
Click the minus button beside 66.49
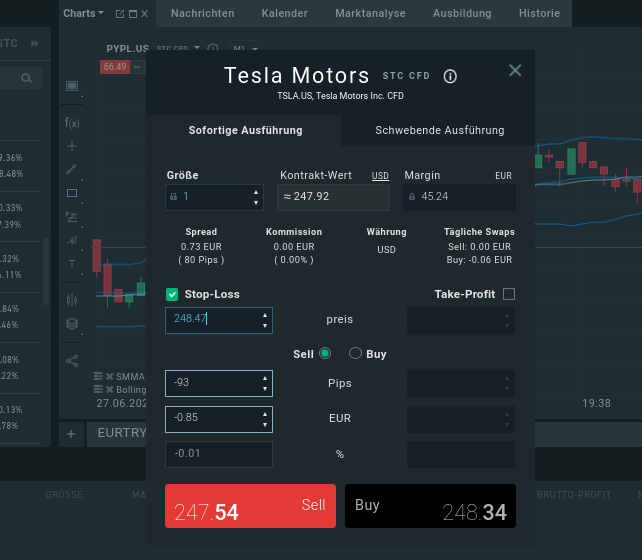(x=137, y=67)
